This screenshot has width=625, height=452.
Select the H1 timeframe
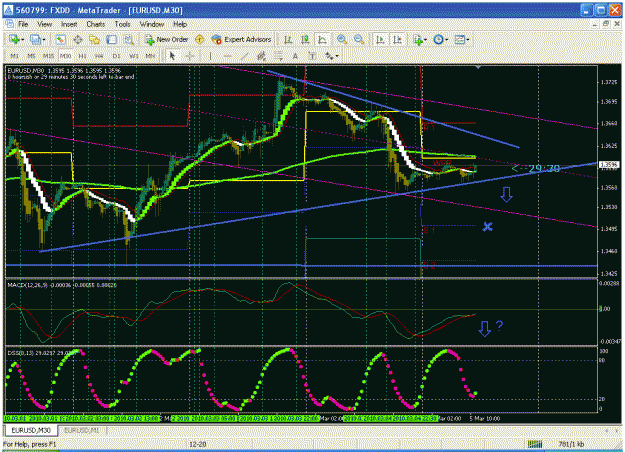82,56
